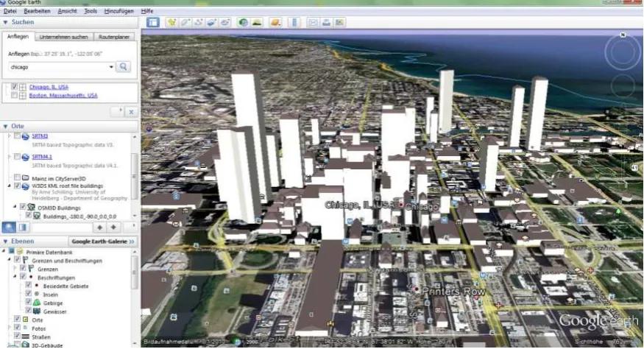Open the planet switcher icon
Screen dimensions: 644x349
(275, 23)
